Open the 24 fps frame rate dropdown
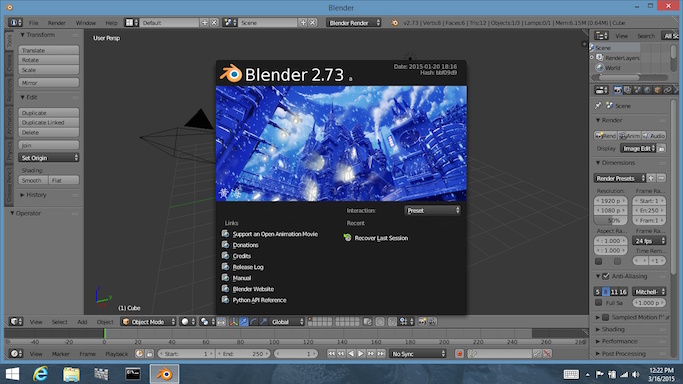Screen dimensions: 683x384 pos(649,241)
